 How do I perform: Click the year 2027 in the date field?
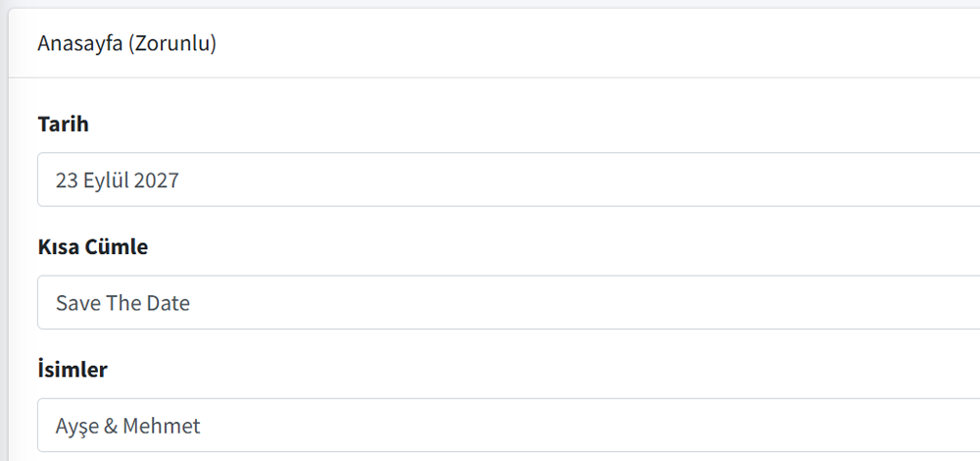point(157,180)
